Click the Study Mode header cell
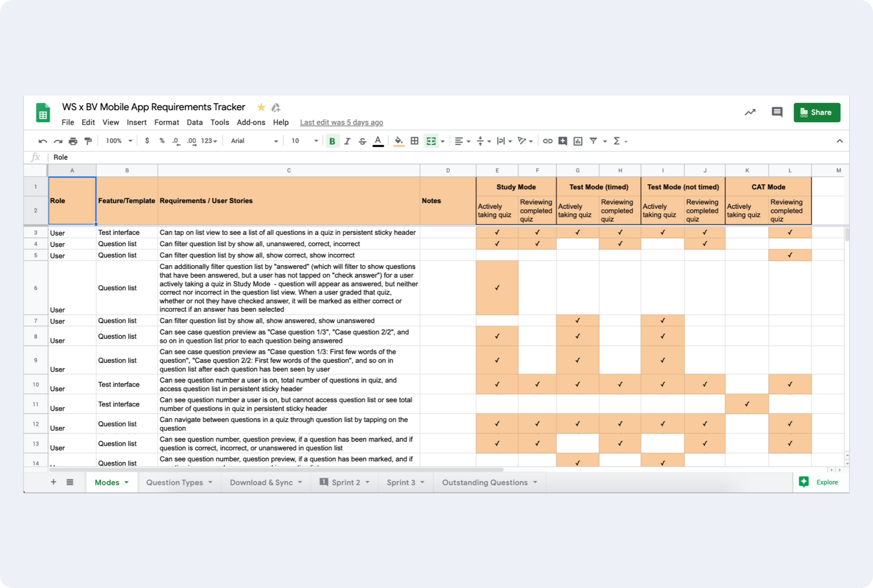This screenshot has width=873, height=588. pyautogui.click(x=516, y=187)
